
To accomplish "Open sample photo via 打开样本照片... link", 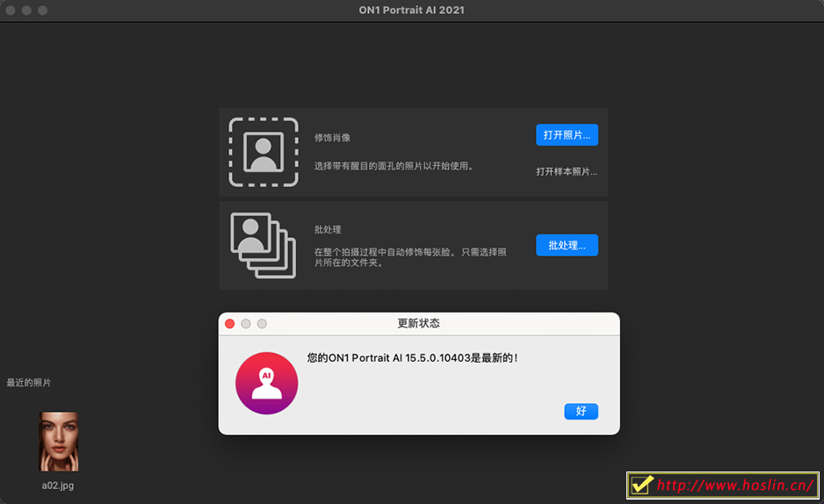I will pyautogui.click(x=567, y=172).
